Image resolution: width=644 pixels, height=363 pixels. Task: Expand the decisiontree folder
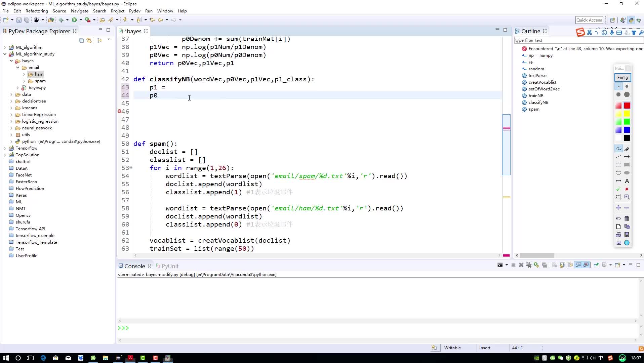[x=11, y=101]
